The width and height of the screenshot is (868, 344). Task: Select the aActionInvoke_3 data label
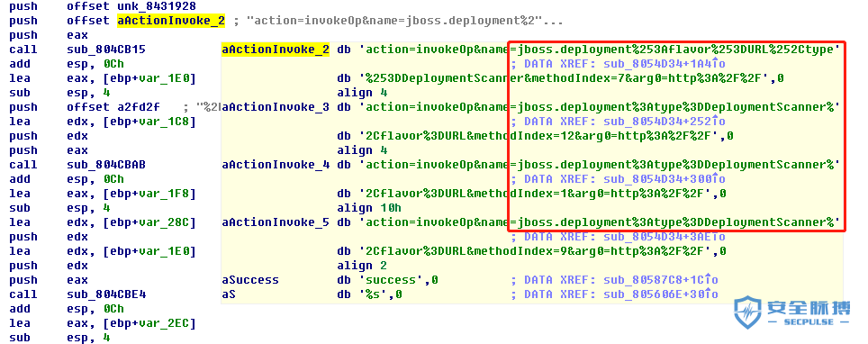276,107
